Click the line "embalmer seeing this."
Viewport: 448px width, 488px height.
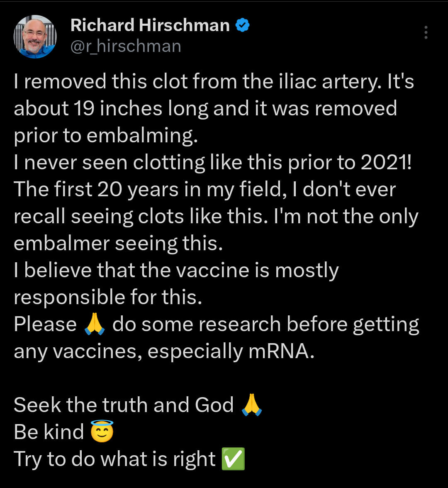118,244
